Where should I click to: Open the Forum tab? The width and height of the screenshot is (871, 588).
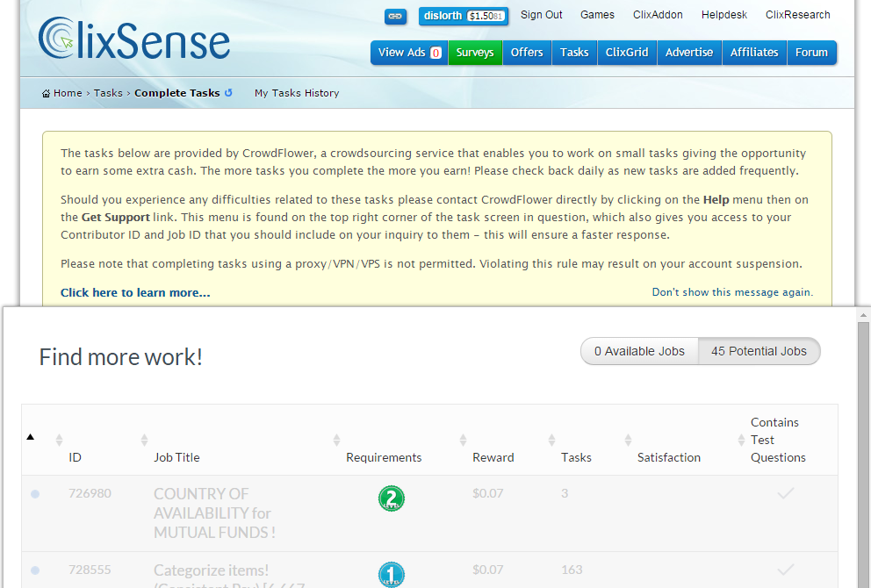coord(811,52)
